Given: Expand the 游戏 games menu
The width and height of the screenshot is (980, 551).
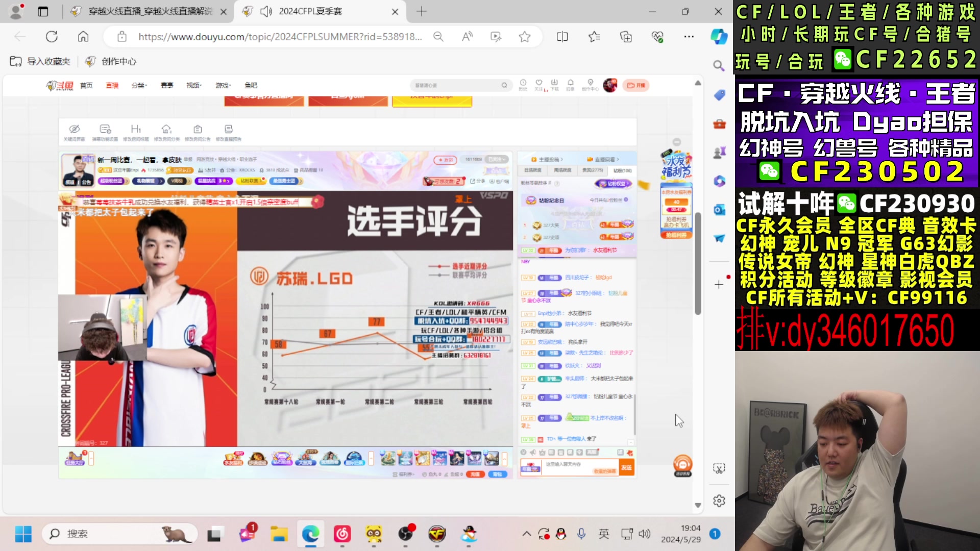Looking at the screenshot, I should click(x=223, y=85).
